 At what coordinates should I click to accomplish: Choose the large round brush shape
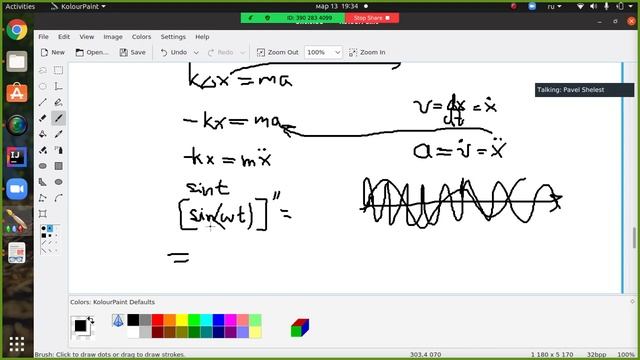tap(44, 229)
